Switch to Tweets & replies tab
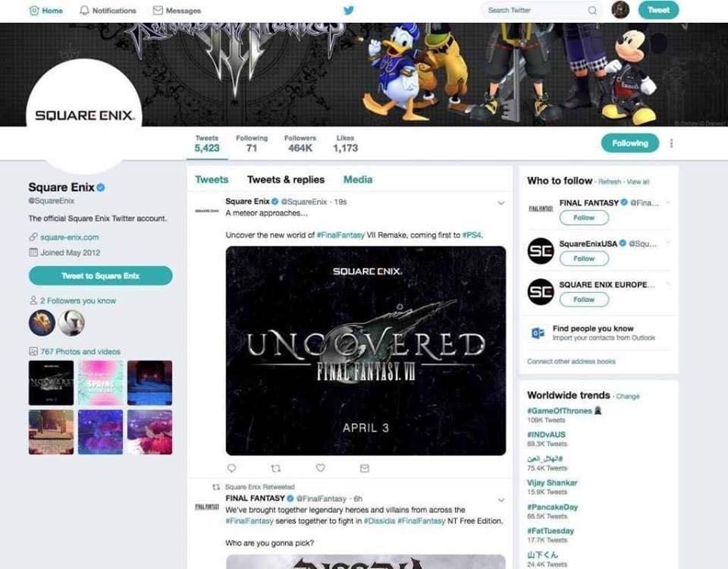 tap(286, 180)
